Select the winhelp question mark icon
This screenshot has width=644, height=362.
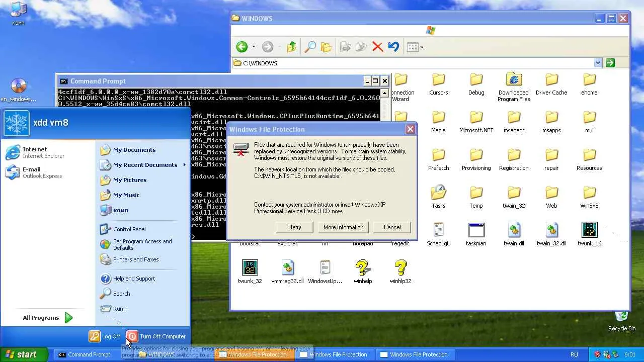363,273
